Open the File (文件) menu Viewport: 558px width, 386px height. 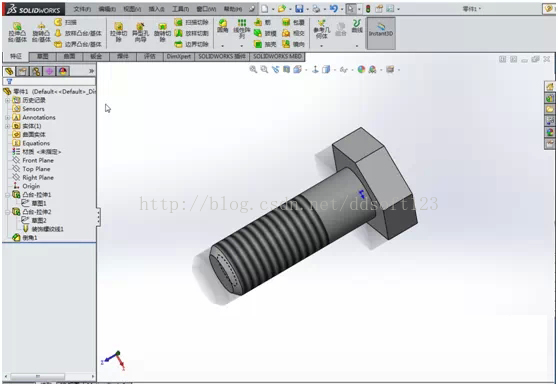click(x=82, y=9)
